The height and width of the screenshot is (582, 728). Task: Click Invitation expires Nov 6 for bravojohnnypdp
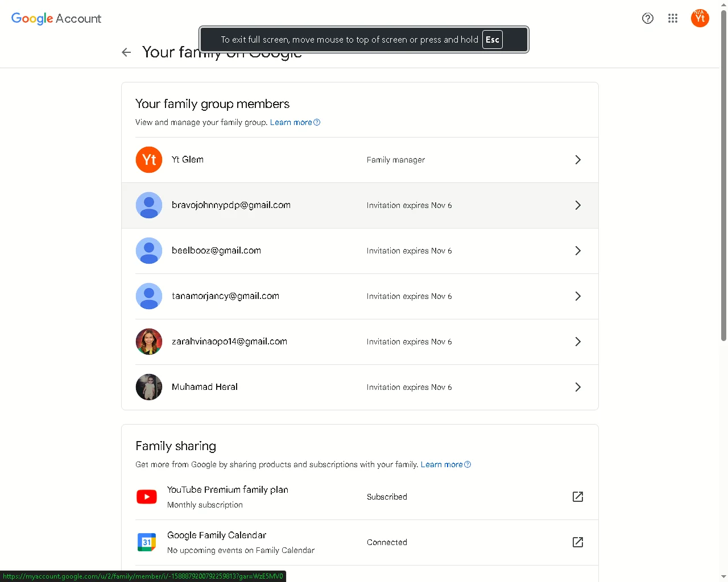(x=409, y=205)
